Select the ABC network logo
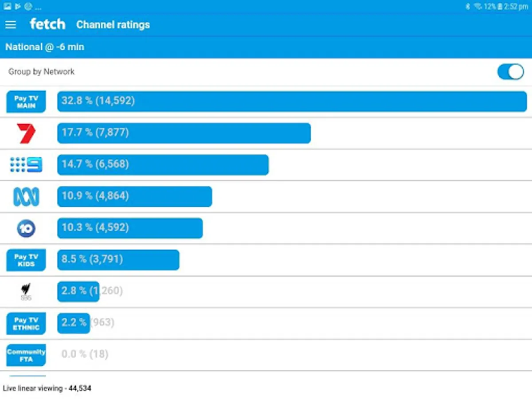The height and width of the screenshot is (399, 532). 26,197
